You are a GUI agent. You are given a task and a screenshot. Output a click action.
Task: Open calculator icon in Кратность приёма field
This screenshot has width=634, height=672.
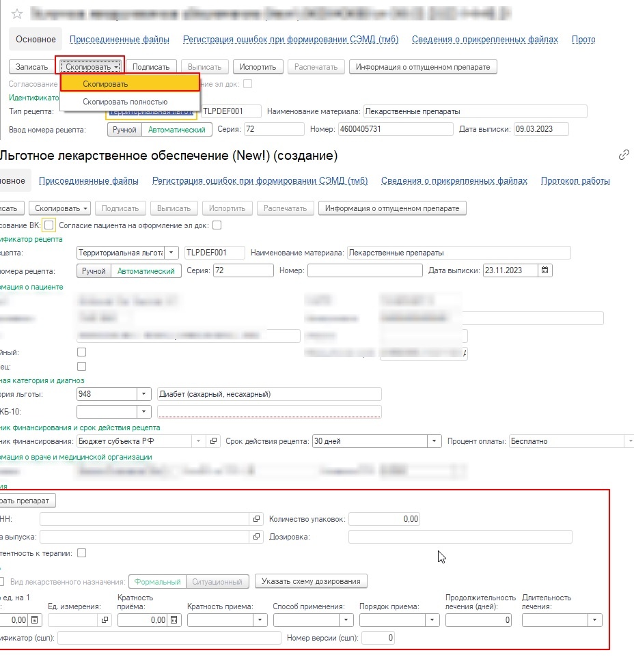coord(174,620)
